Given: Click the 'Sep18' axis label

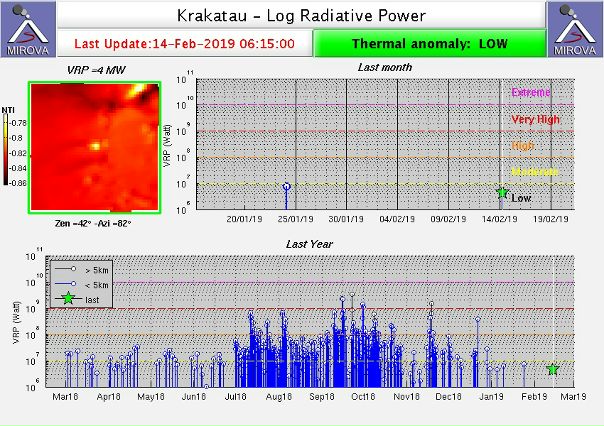Looking at the screenshot, I should (322, 397).
